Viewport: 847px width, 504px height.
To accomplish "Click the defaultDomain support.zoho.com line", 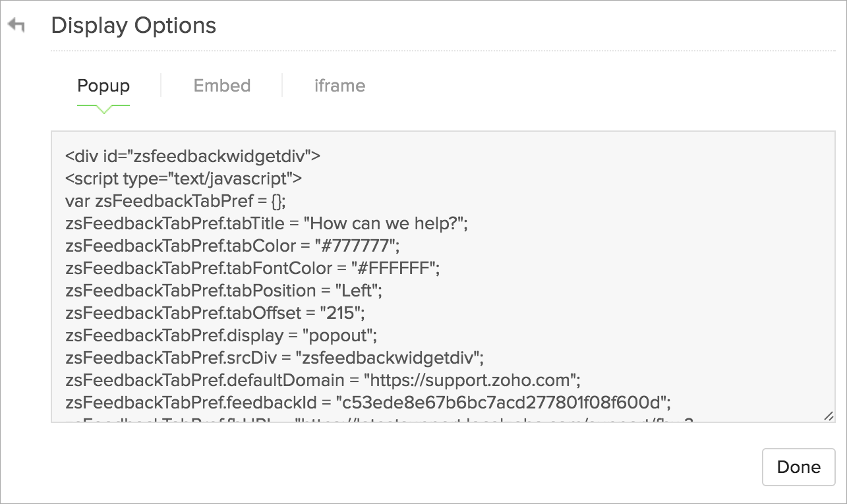I will [x=322, y=380].
